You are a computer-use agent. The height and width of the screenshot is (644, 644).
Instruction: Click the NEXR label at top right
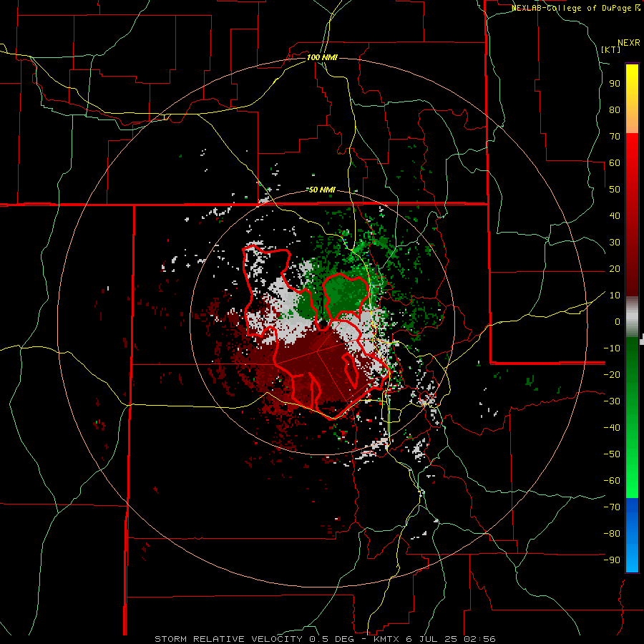click(x=629, y=42)
